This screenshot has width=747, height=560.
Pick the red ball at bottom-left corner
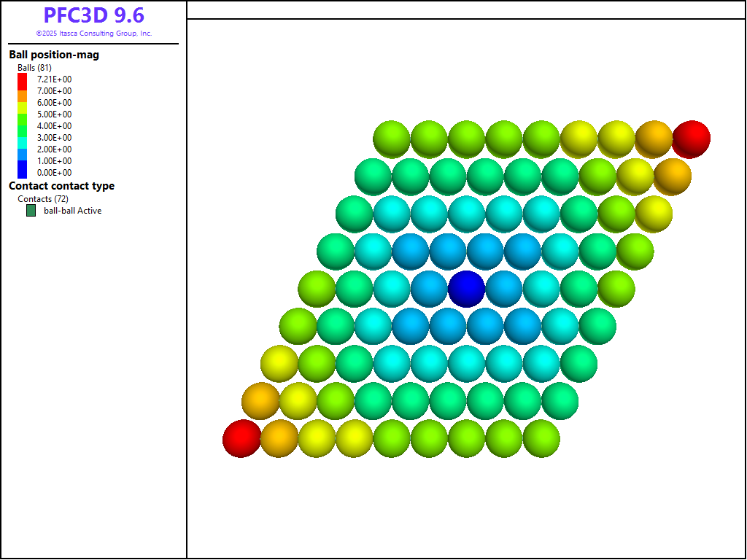click(x=241, y=438)
